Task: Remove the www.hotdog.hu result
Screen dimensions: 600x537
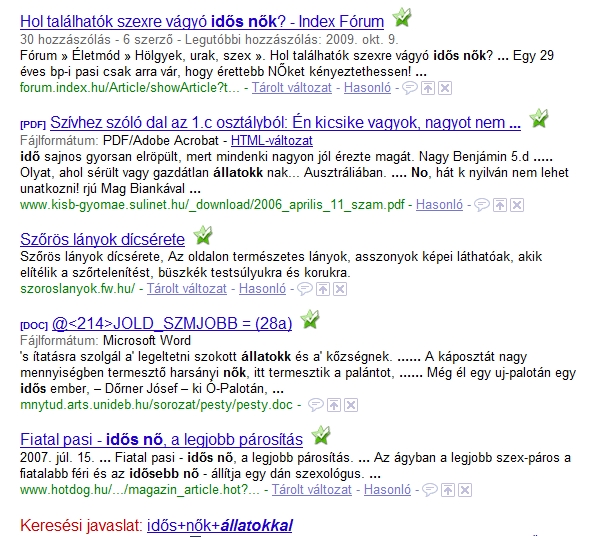Action: tap(465, 490)
